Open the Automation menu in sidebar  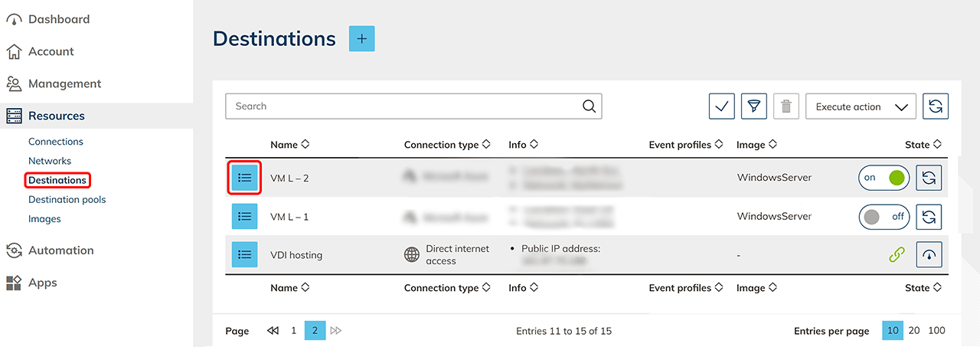pos(60,250)
